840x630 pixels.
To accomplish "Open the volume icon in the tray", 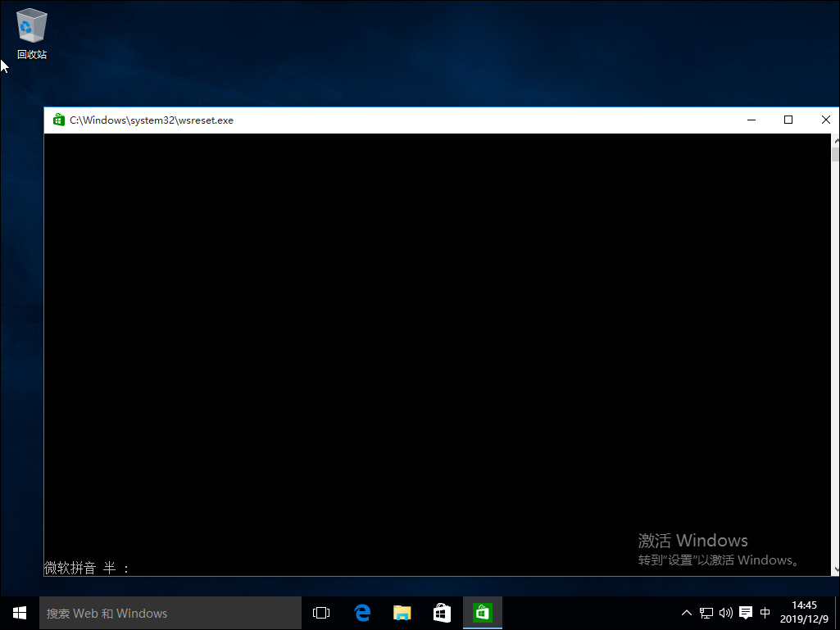I will pyautogui.click(x=726, y=612).
